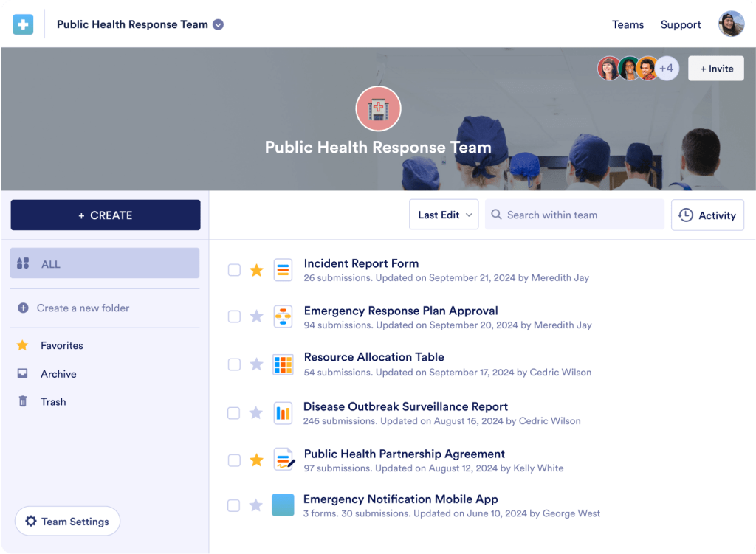Open the Trash in the sidebar
Viewport: 756px width, 554px height.
pyautogui.click(x=52, y=401)
